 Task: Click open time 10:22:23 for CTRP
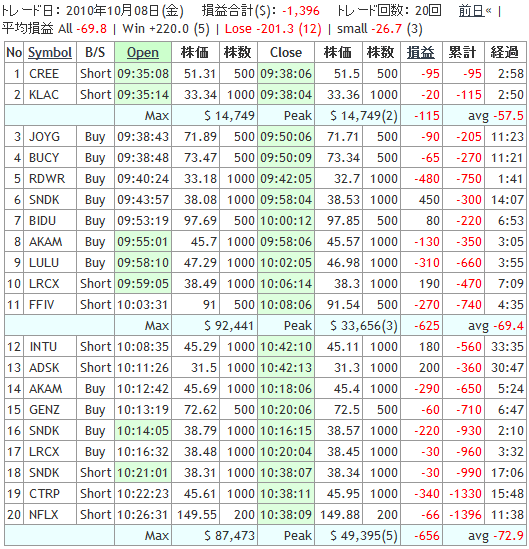(143, 494)
